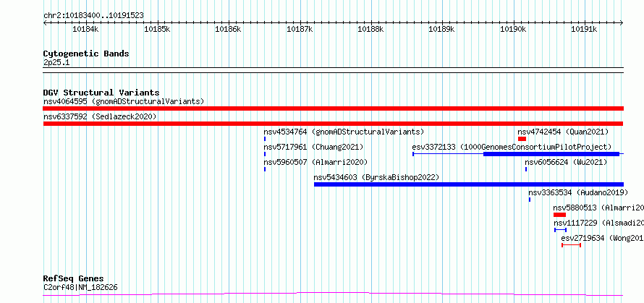Image resolution: width=644 pixels, height=303 pixels.
Task: Click the 10184k ruler tick label
Action: (x=85, y=29)
